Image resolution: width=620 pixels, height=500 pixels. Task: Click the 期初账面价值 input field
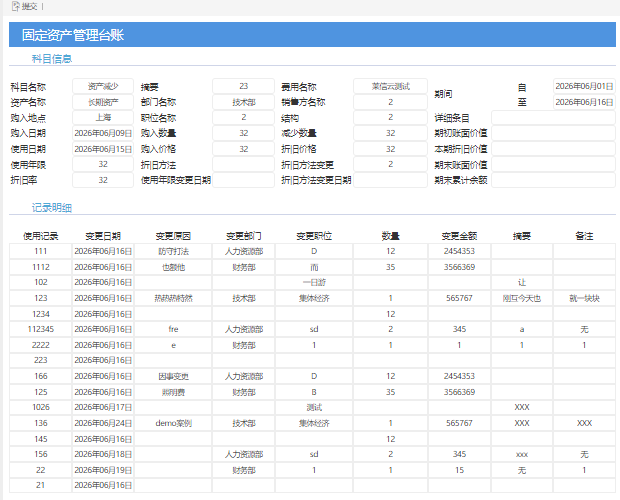553,133
